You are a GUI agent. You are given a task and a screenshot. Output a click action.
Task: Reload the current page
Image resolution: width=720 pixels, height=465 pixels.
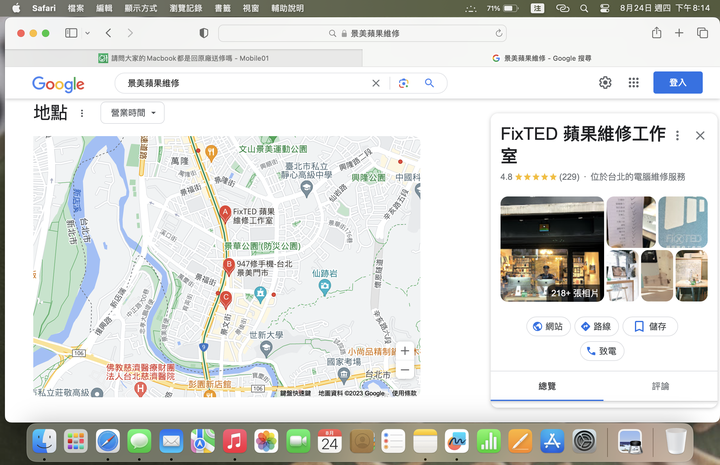[x=499, y=33]
